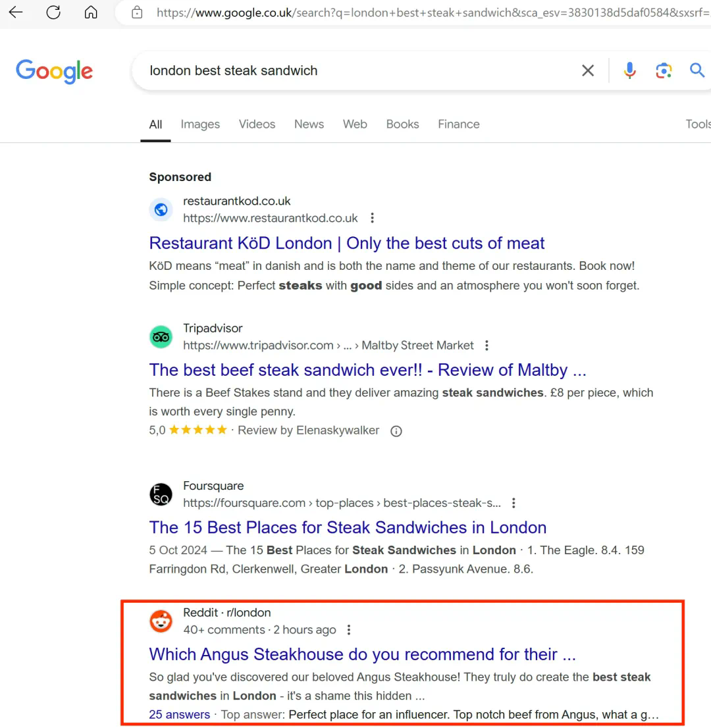Start voice search with microphone icon
Screen dimensions: 711x728
pyautogui.click(x=629, y=70)
